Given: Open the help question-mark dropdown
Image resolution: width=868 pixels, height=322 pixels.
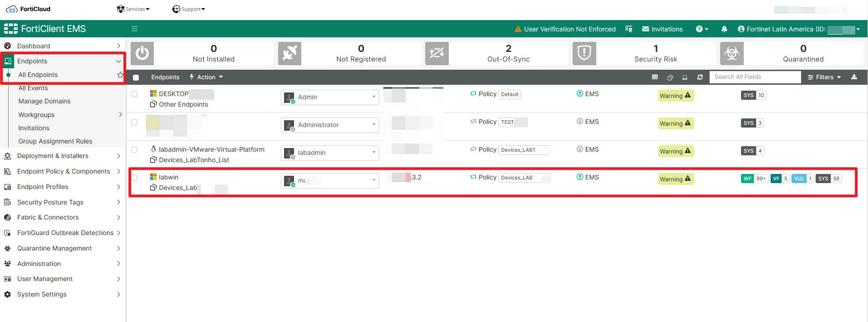Looking at the screenshot, I should pyautogui.click(x=702, y=29).
